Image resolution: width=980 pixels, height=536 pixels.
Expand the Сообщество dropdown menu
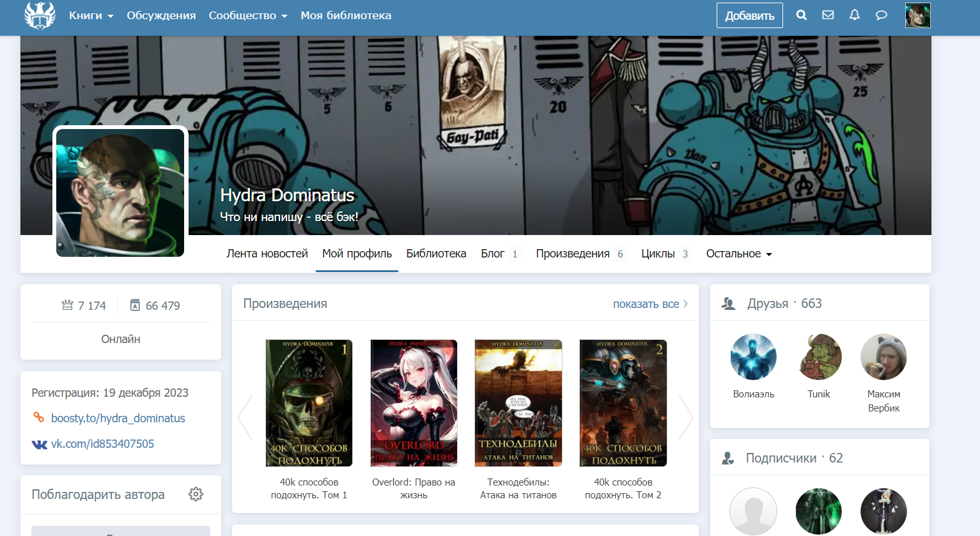tap(248, 15)
